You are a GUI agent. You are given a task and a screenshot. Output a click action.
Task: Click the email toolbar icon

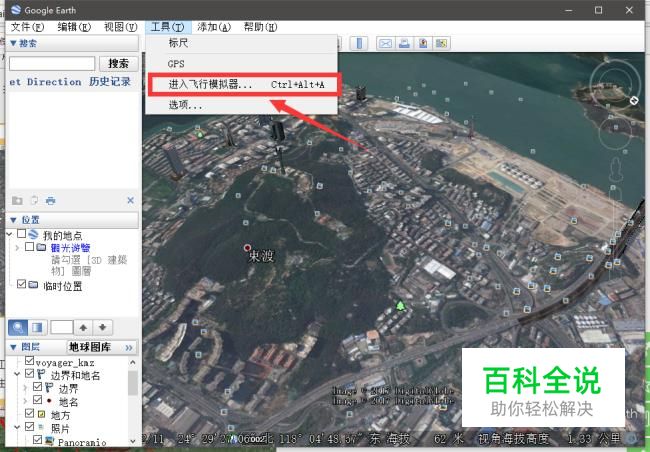point(386,44)
